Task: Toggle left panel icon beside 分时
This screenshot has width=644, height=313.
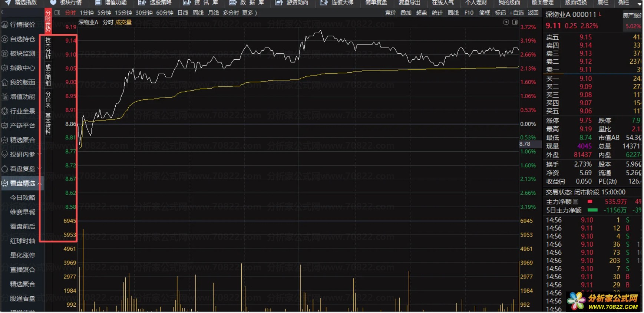Action: 57,13
